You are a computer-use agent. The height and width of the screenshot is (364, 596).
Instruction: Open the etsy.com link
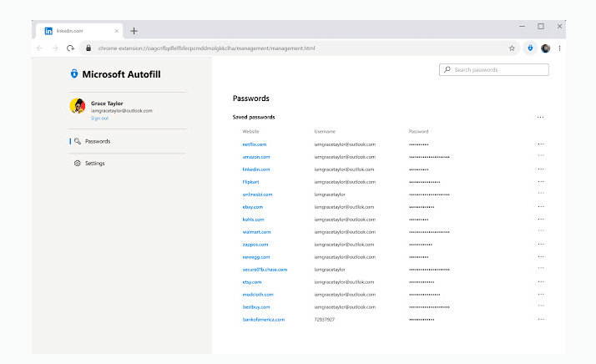(x=252, y=282)
